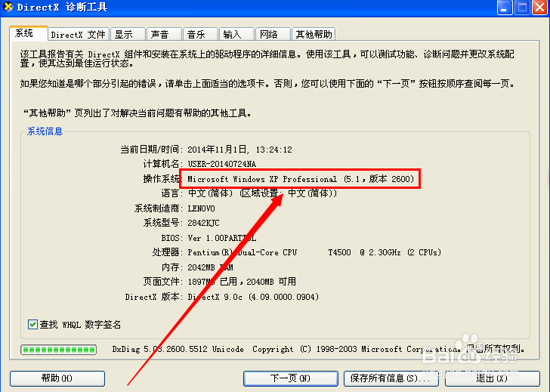Click the BIOS version value
This screenshot has height=392, width=550.
point(222,238)
